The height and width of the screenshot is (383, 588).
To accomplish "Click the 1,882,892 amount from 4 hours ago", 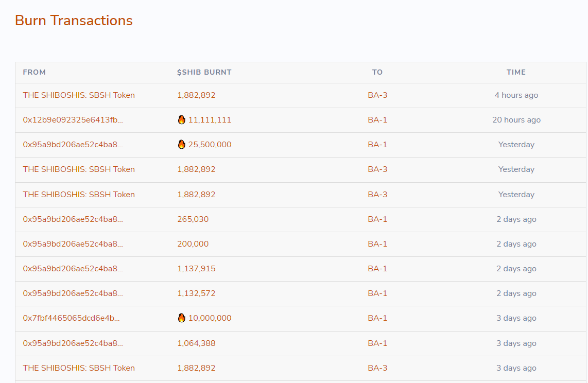I will (x=196, y=95).
